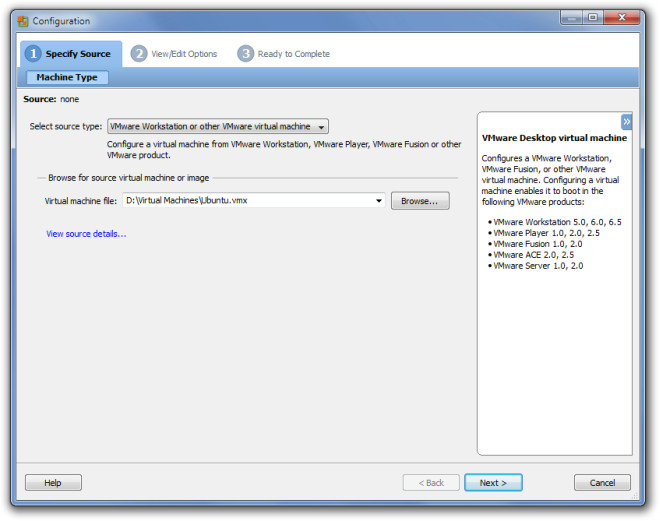Click the 'Source: none' status text

click(51, 99)
